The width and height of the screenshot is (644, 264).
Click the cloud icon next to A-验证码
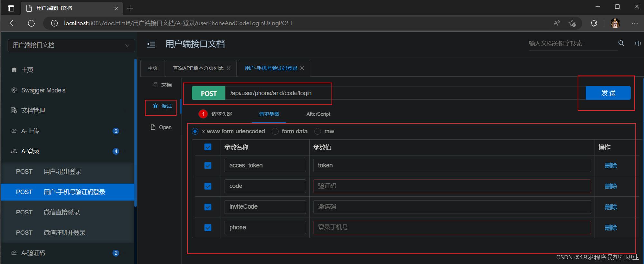pos(14,253)
